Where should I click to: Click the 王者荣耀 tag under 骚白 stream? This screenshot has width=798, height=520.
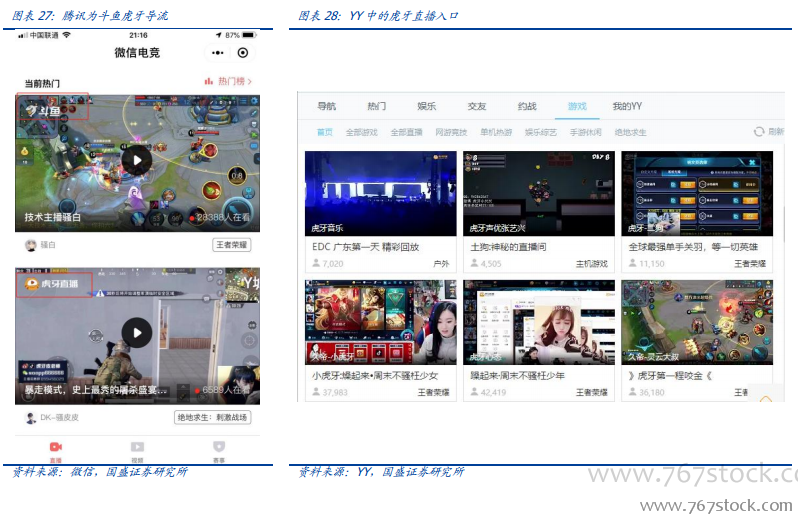point(232,245)
